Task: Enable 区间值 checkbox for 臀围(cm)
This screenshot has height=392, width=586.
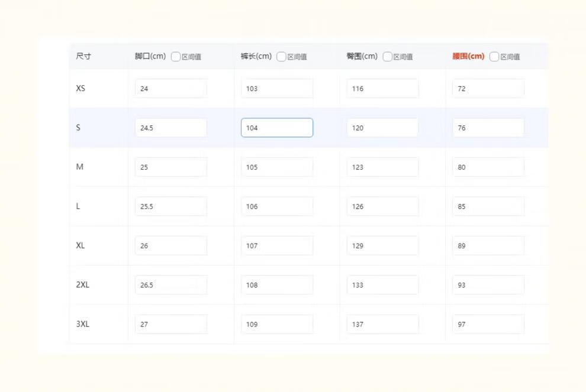Action: point(388,57)
